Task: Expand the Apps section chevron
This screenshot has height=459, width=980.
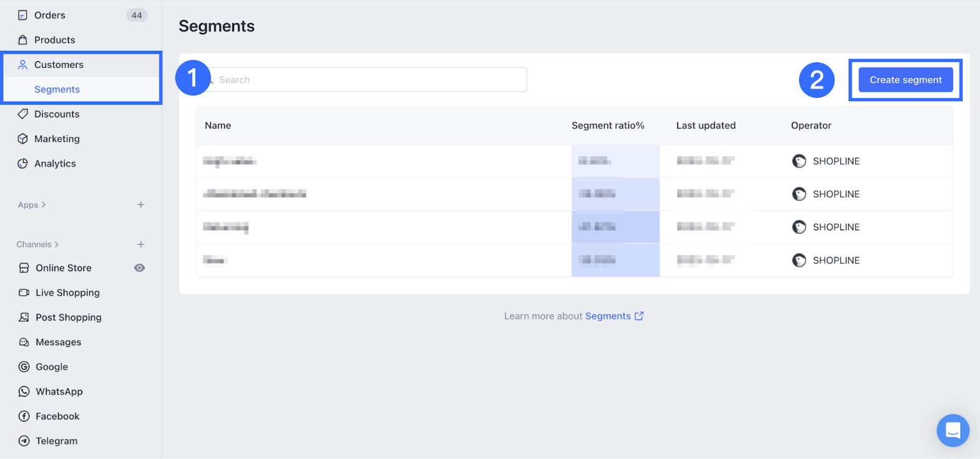Action: [43, 205]
